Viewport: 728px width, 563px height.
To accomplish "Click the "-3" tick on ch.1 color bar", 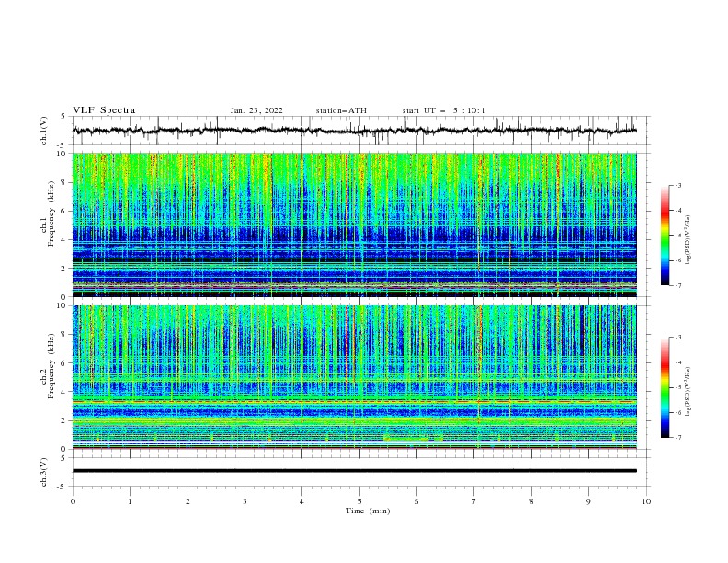I will tap(677, 185).
